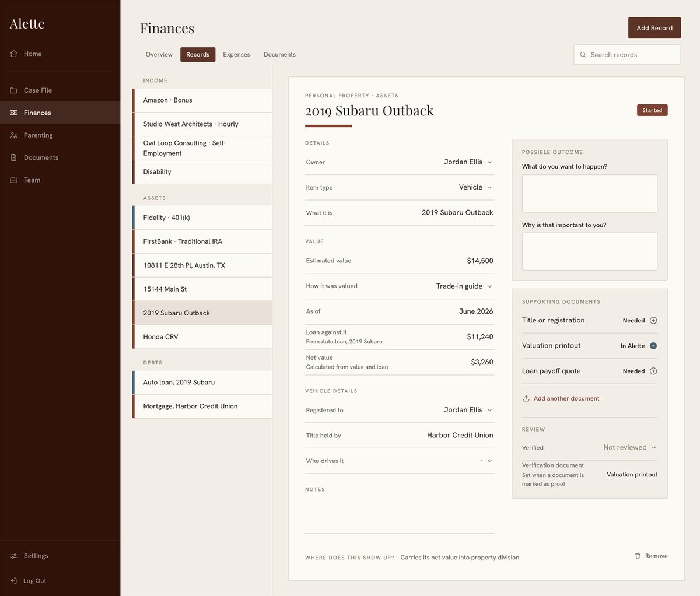Add Title or registration document plus toggle
Image resolution: width=700 pixels, height=596 pixels.
[x=653, y=320]
